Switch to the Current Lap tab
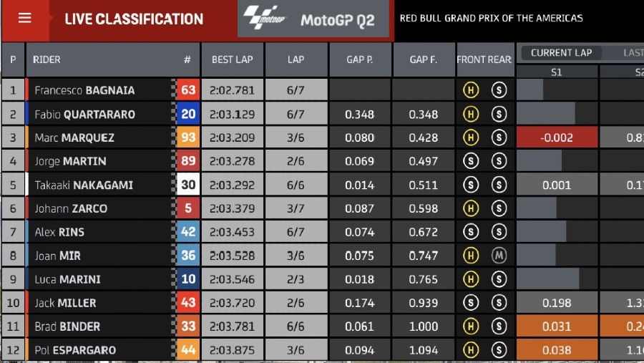The height and width of the screenshot is (363, 644). (562, 52)
